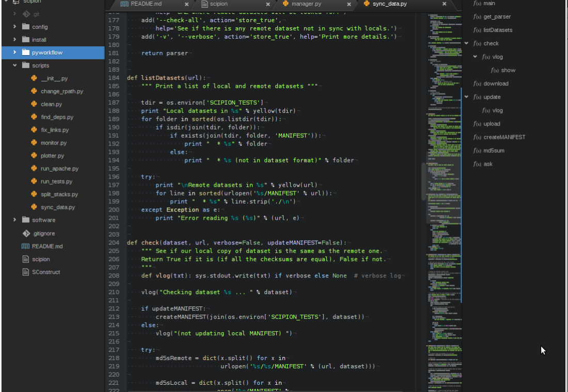Click Python icon beside find_deps.py
This screenshot has width=568, height=392.
point(34,117)
